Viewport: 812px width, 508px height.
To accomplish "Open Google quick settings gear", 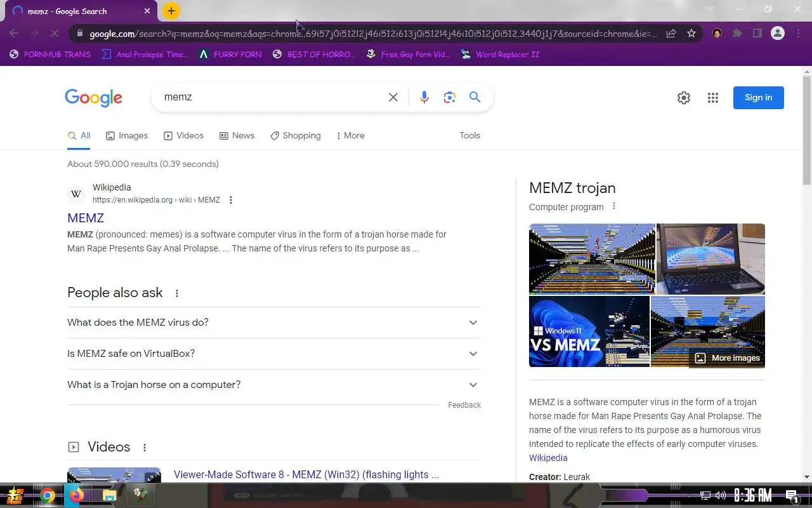I will click(x=683, y=98).
